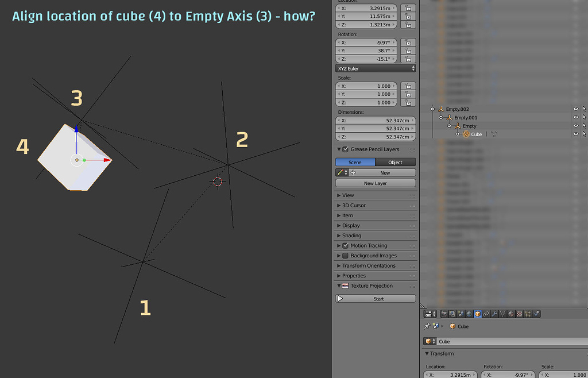Expand the View panel
588x378 pixels.
click(347, 195)
